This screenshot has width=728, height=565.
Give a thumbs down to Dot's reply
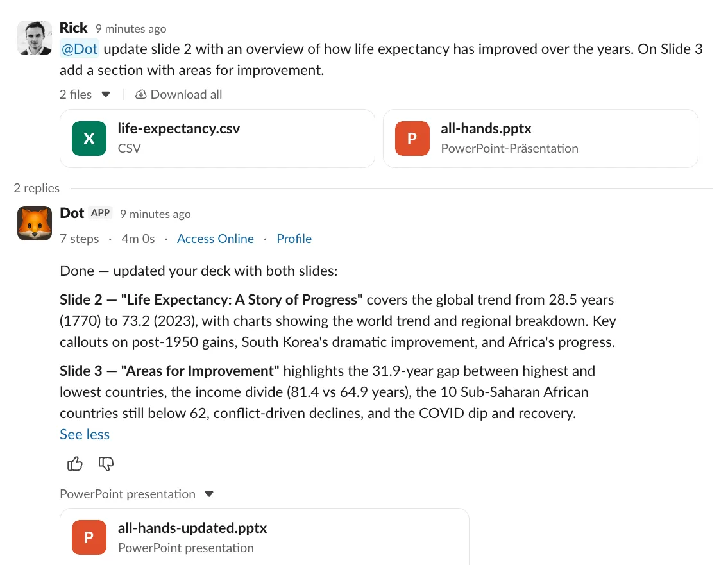click(x=105, y=464)
